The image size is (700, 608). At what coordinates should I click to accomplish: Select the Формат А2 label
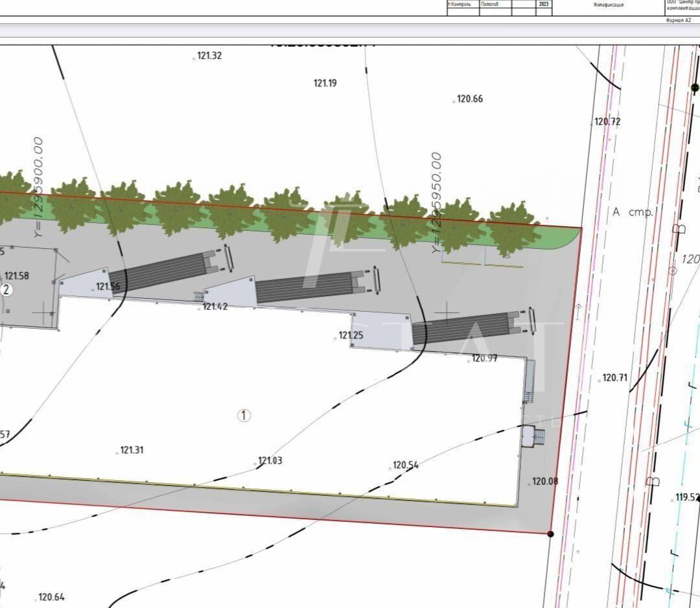[678, 20]
